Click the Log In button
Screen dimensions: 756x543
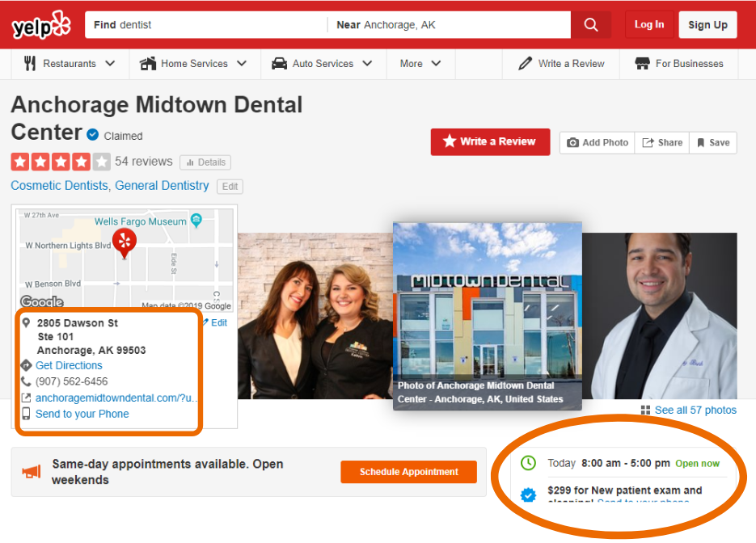(649, 24)
